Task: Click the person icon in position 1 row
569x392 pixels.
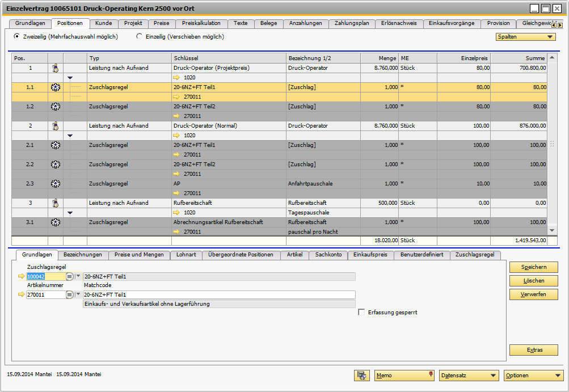Action: (56, 68)
